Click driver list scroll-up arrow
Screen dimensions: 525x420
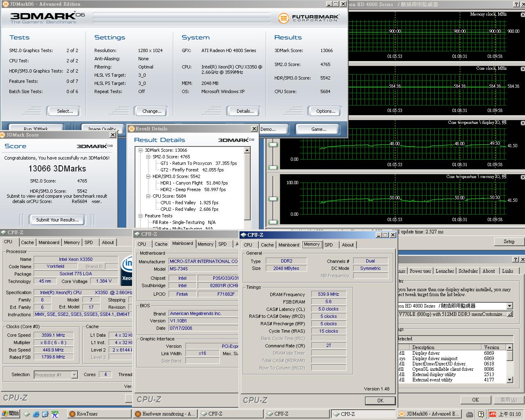(510, 347)
